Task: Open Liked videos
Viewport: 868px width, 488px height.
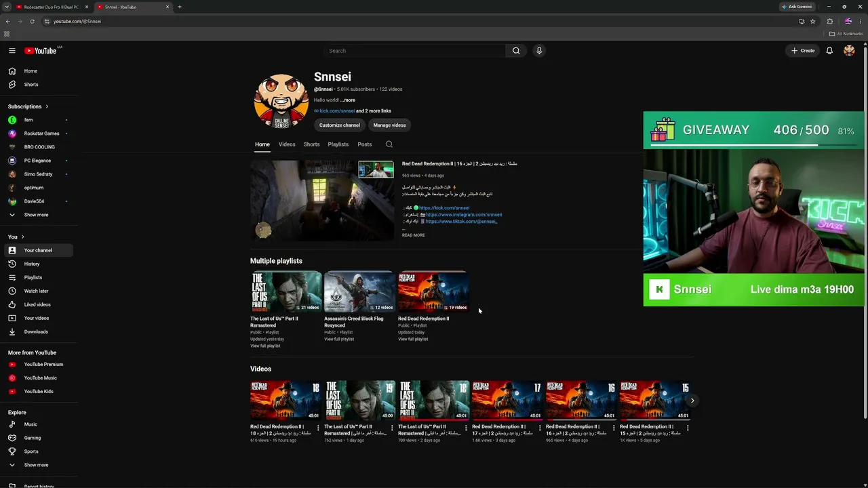Action: (x=37, y=304)
